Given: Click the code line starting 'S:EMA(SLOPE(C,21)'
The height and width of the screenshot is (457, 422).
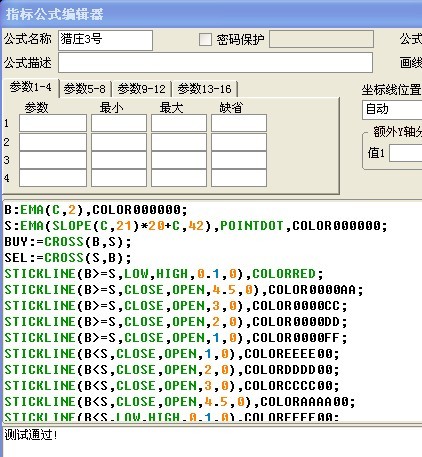Looking at the screenshot, I should 196,226.
